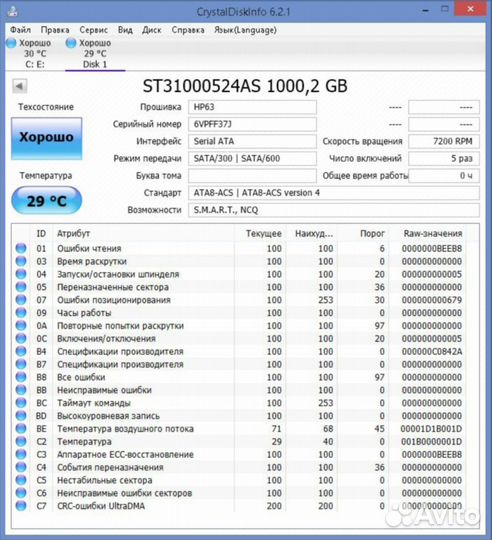Click the Raw-значения column header
This screenshot has height=540, width=492.
click(433, 233)
